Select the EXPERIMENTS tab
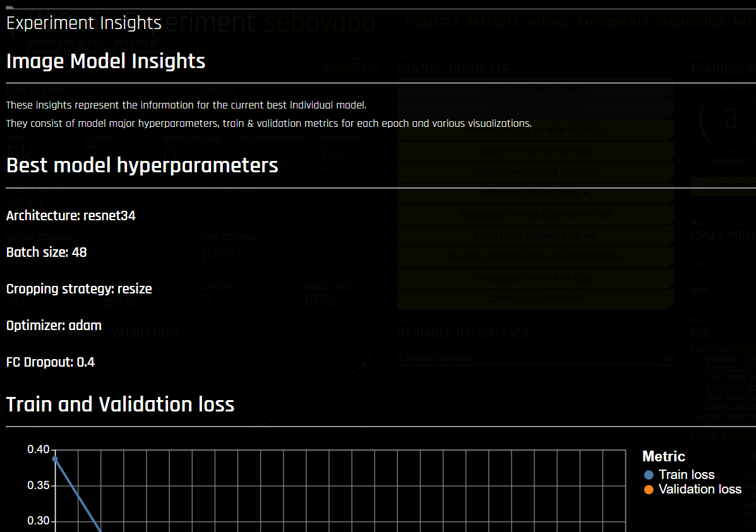Image resolution: width=756 pixels, height=532 pixels. click(613, 22)
